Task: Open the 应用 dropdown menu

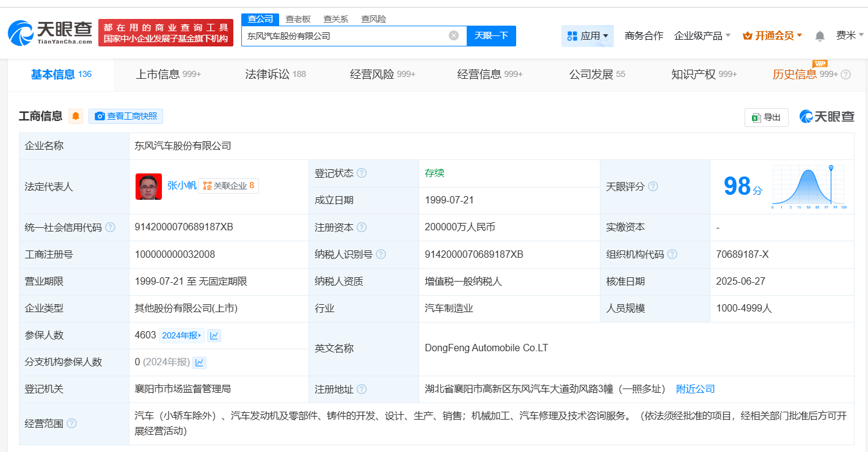Action: pos(587,36)
